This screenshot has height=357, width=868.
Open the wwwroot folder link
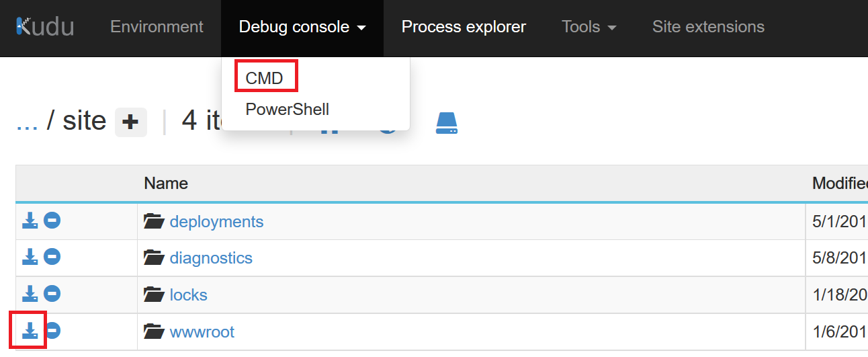coord(202,331)
